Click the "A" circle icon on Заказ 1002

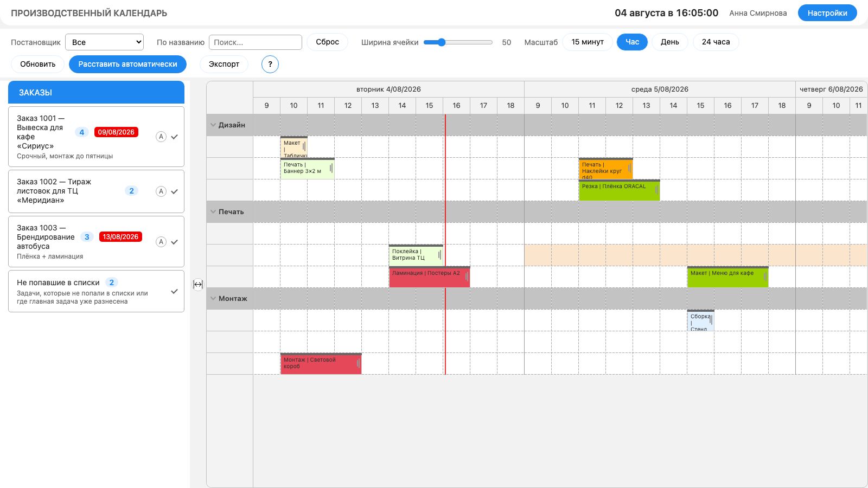pyautogui.click(x=161, y=191)
